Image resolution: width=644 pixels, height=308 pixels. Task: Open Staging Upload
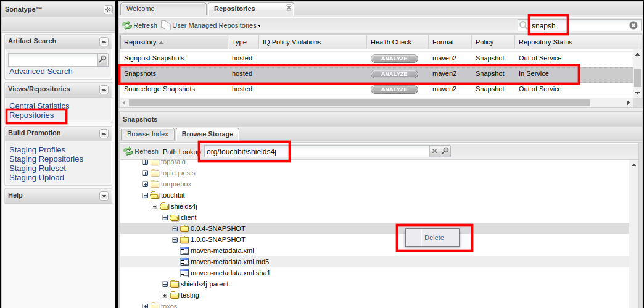(x=36, y=178)
